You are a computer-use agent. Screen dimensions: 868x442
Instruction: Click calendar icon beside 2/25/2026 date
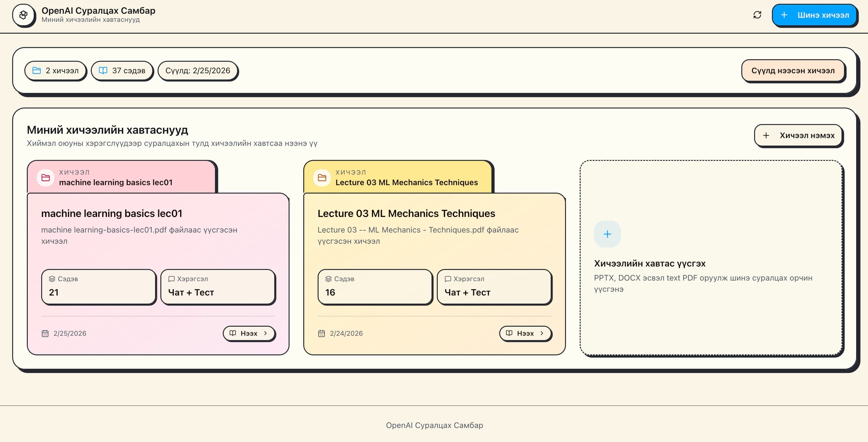point(45,334)
